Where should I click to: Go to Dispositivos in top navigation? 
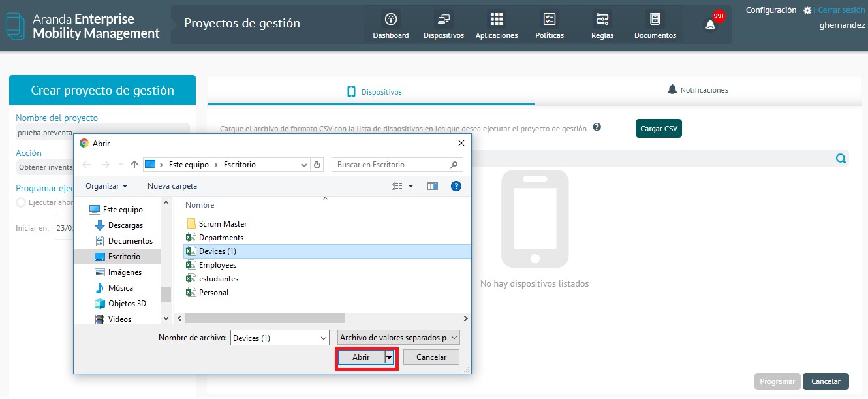point(444,26)
